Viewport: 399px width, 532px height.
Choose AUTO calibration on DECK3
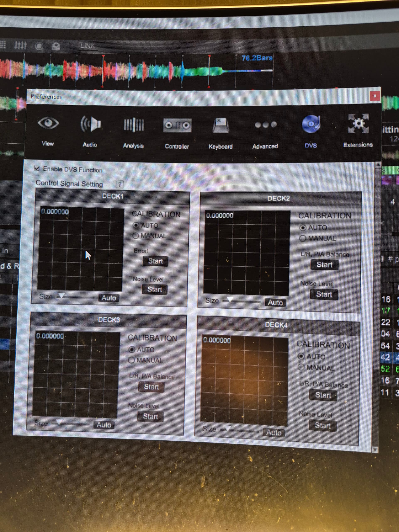tap(132, 349)
